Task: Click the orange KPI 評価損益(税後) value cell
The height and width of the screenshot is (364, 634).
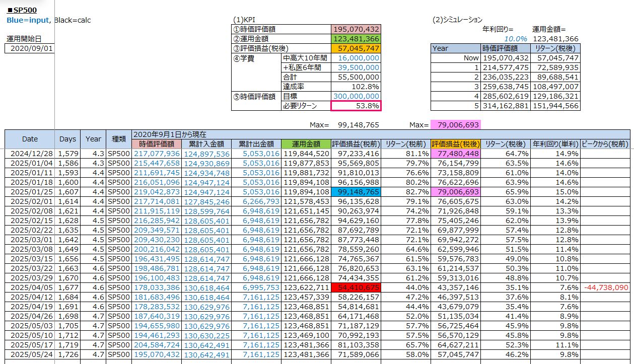Action: click(x=356, y=48)
